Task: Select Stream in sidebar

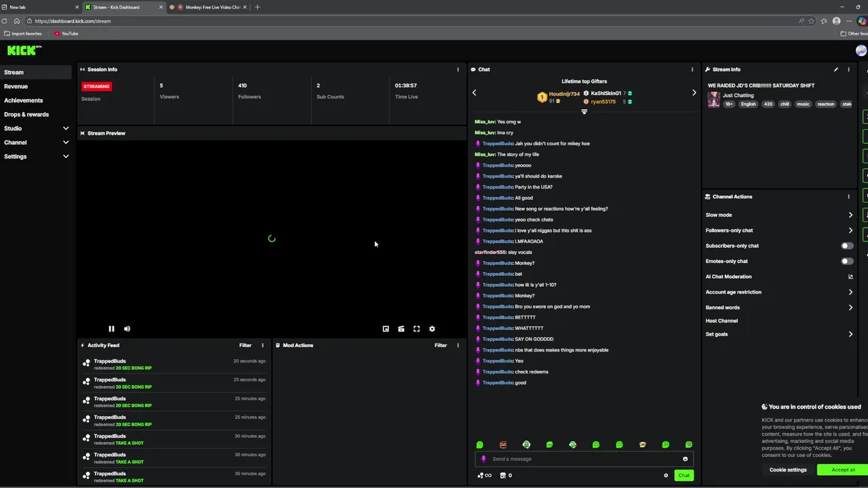Action: coord(36,72)
